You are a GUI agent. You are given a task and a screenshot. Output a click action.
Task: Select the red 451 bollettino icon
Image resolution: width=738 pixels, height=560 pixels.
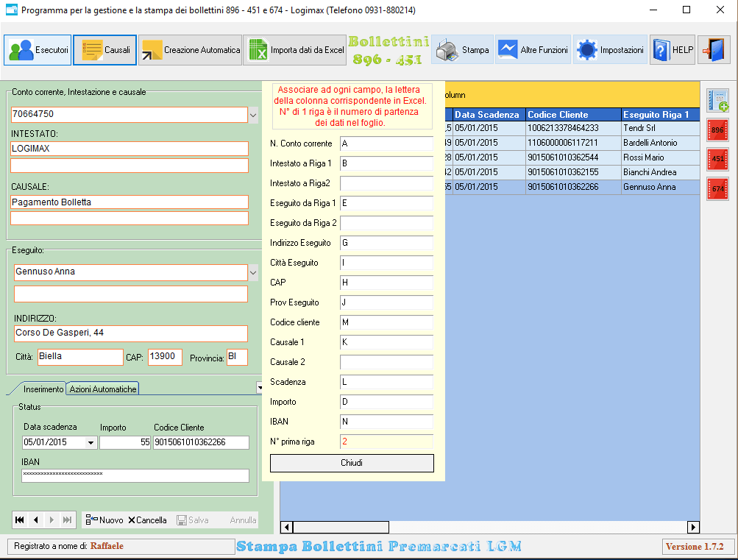coord(717,159)
